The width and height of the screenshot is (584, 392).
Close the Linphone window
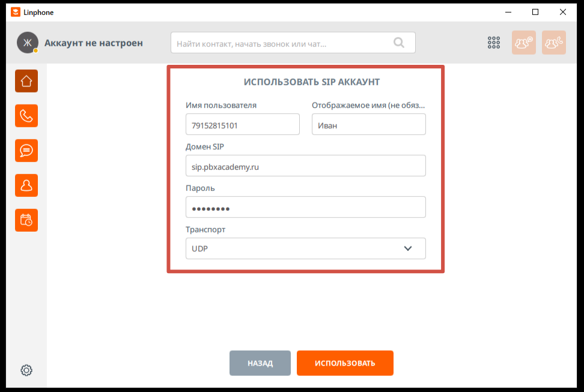(x=563, y=12)
